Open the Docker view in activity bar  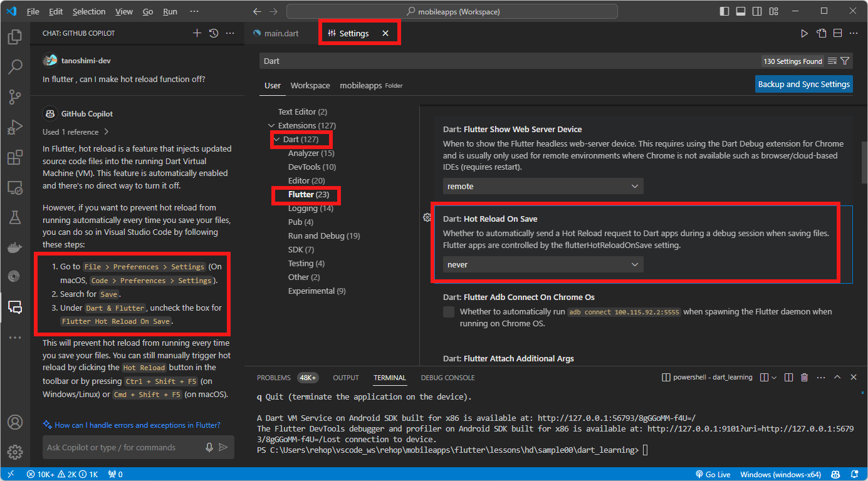[x=15, y=247]
